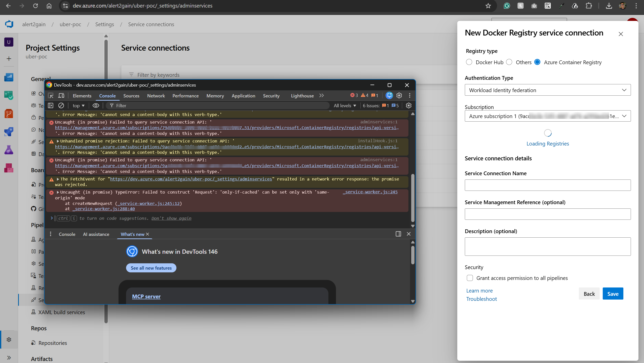Show more DevTools tabs chevron
The height and width of the screenshot is (363, 644).
coord(322,96)
